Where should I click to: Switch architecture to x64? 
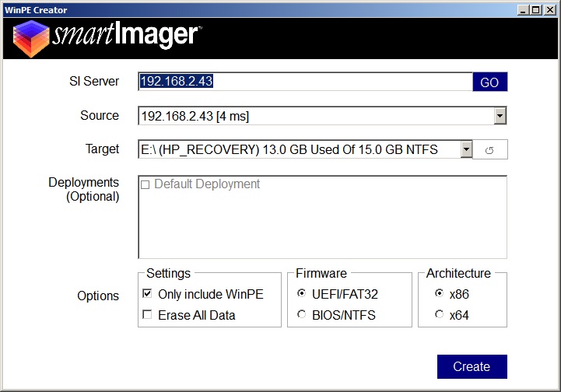[x=440, y=315]
